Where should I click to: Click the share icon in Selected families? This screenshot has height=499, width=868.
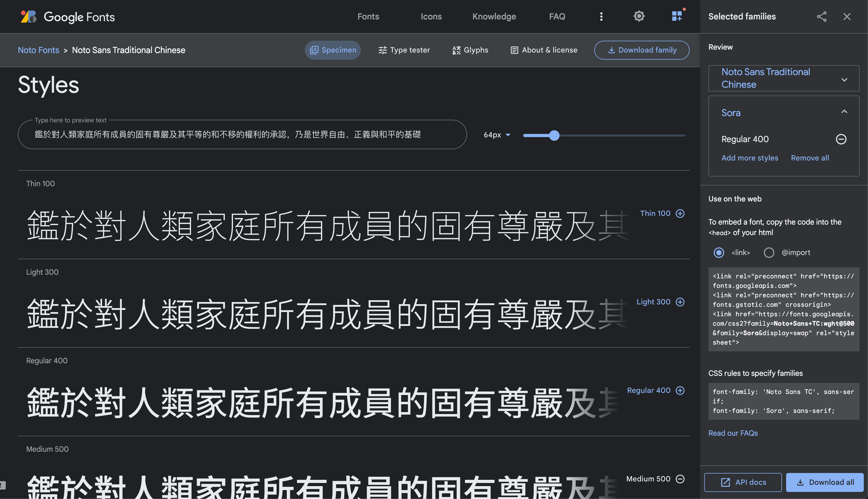point(822,17)
